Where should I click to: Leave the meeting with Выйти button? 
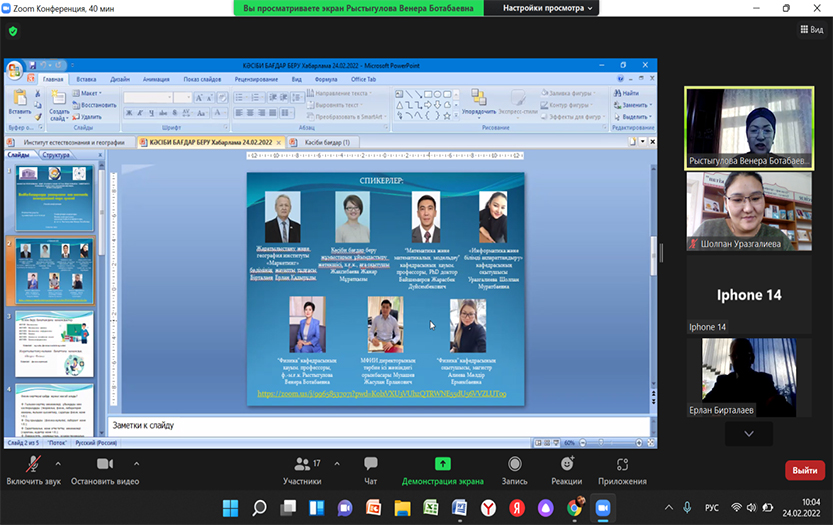pos(804,470)
